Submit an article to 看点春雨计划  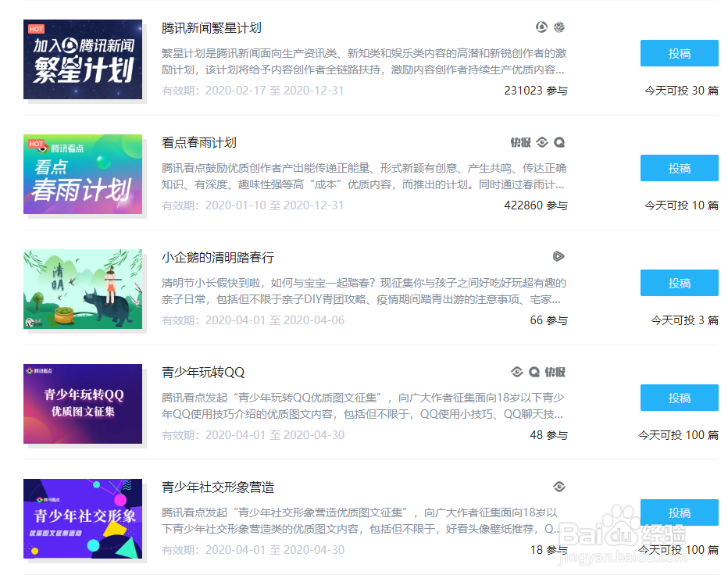(680, 168)
